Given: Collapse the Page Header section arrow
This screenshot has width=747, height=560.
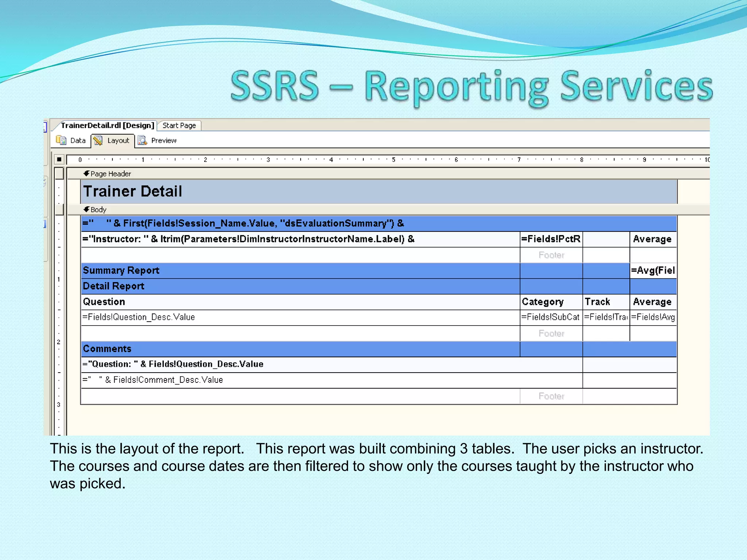Looking at the screenshot, I should (86, 174).
